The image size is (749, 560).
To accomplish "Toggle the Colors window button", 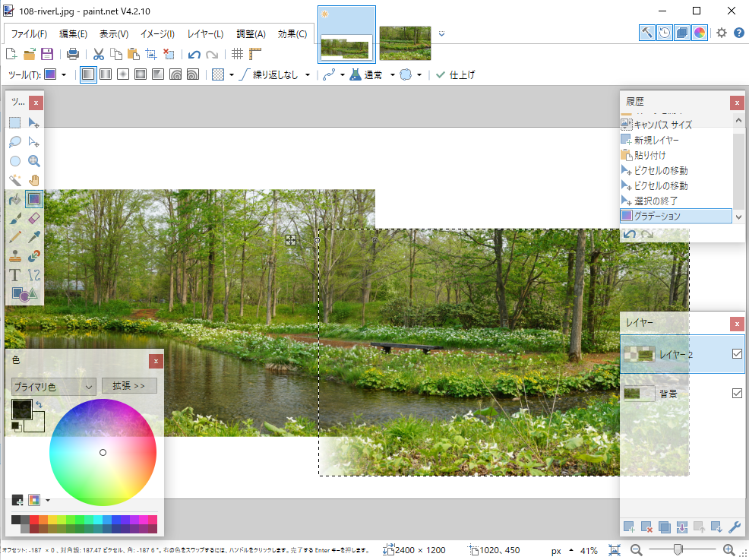I will (x=700, y=33).
